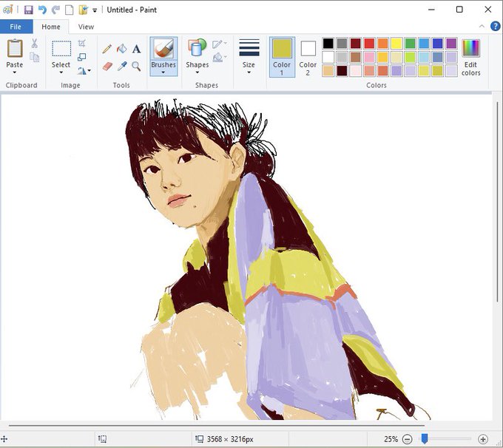Click the Select rectangle icon

pyautogui.click(x=61, y=49)
